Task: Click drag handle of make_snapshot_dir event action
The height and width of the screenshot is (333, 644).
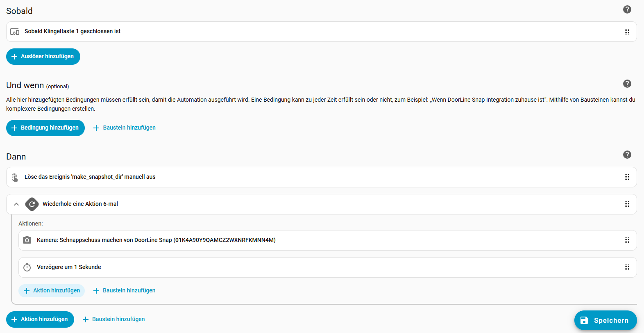Action: click(626, 177)
